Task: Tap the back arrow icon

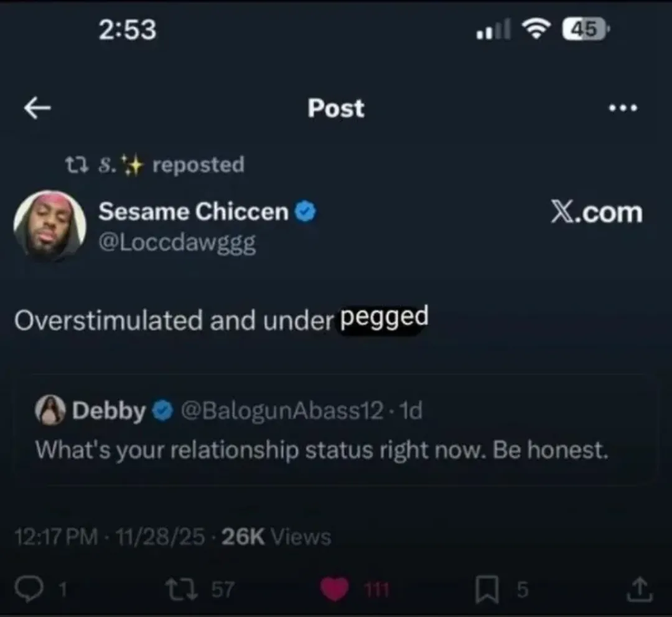Action: pos(37,108)
